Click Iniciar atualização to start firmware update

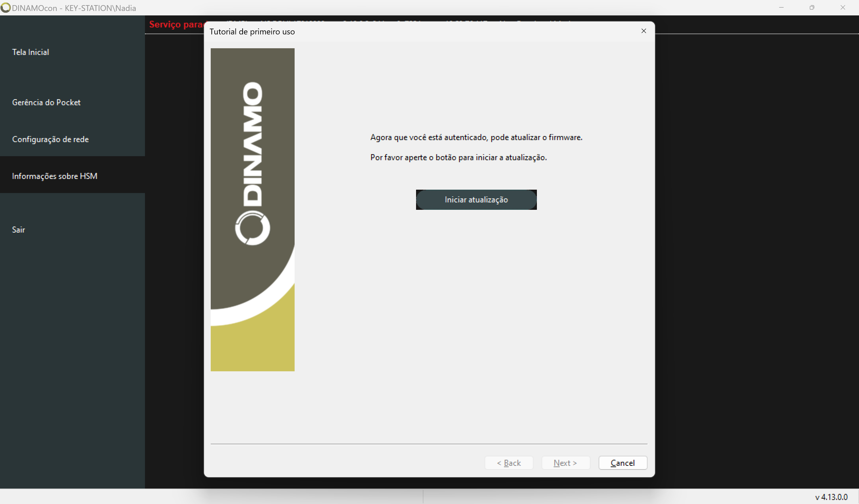[476, 199]
